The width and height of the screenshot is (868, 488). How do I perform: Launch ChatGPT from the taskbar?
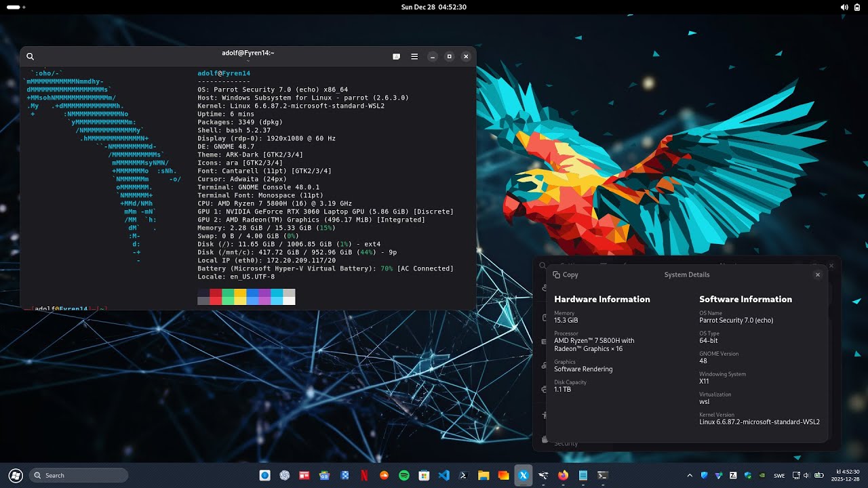point(285,475)
